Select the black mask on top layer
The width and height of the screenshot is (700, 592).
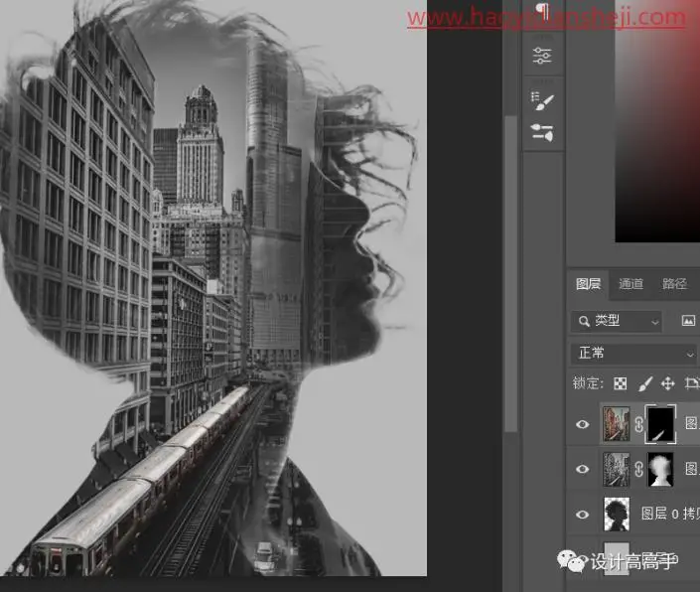(660, 424)
